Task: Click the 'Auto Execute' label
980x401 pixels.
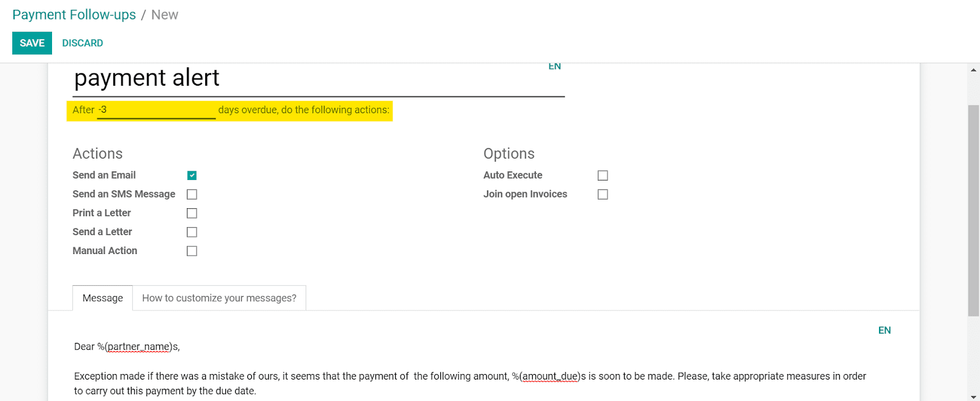Action: point(513,175)
